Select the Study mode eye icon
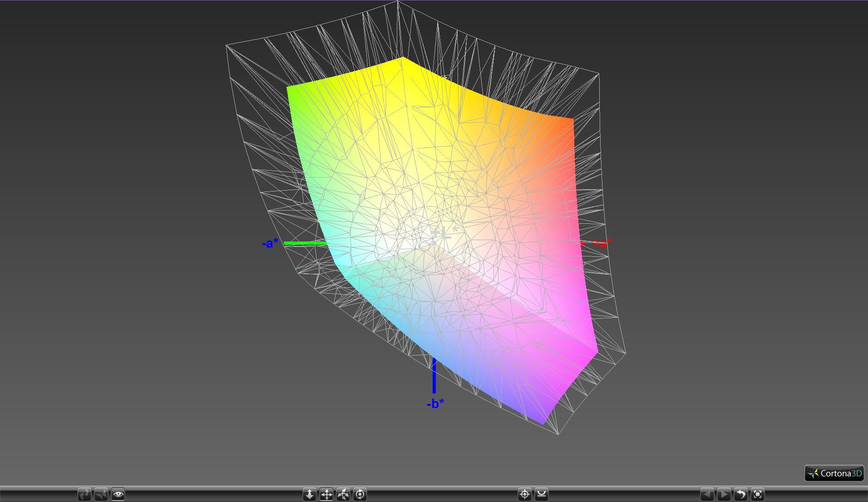This screenshot has width=868, height=502. pyautogui.click(x=118, y=494)
